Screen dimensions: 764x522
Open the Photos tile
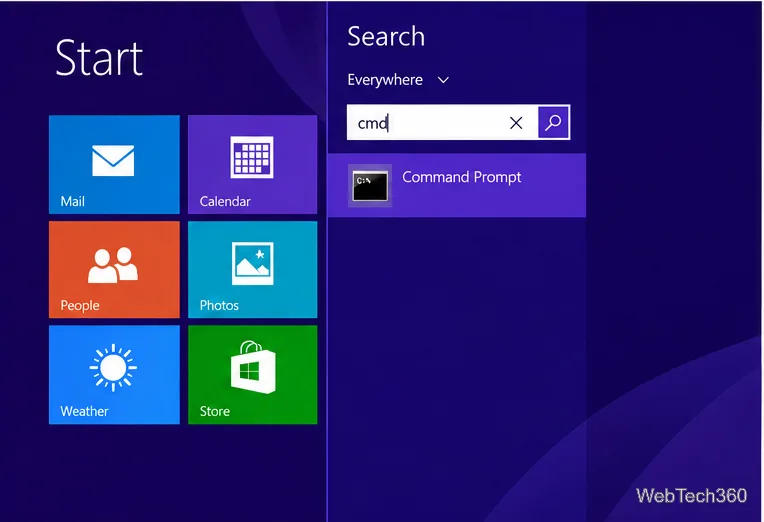point(252,270)
